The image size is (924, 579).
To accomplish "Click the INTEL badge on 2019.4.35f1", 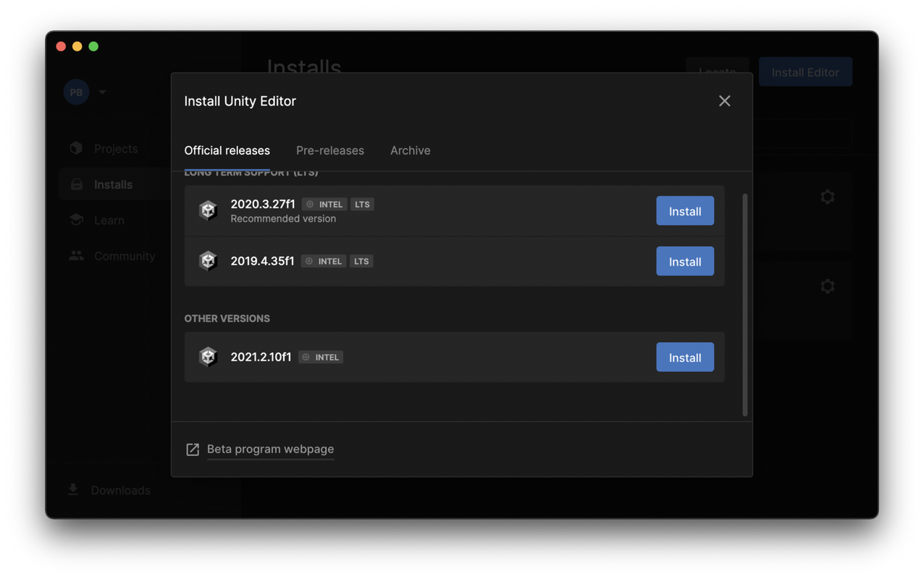I will tap(323, 261).
